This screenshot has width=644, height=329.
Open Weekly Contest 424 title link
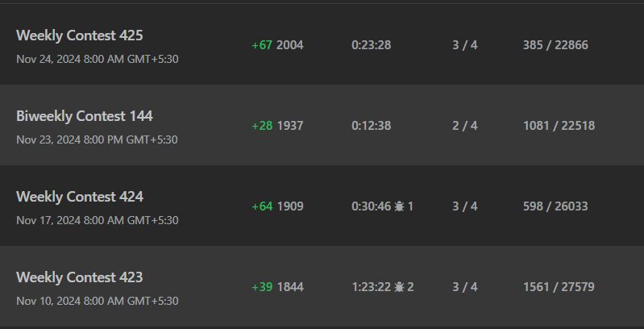(x=80, y=197)
